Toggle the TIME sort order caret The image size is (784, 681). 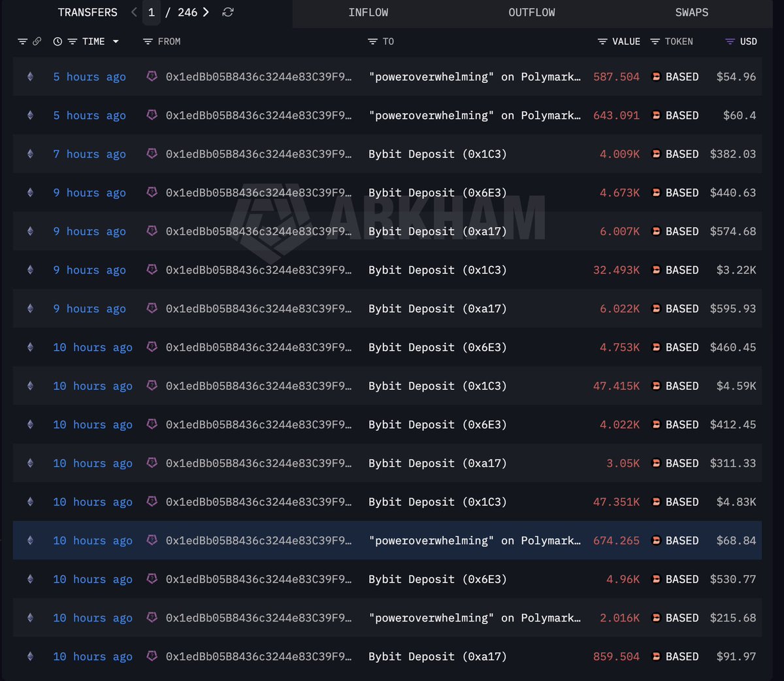pyautogui.click(x=116, y=41)
